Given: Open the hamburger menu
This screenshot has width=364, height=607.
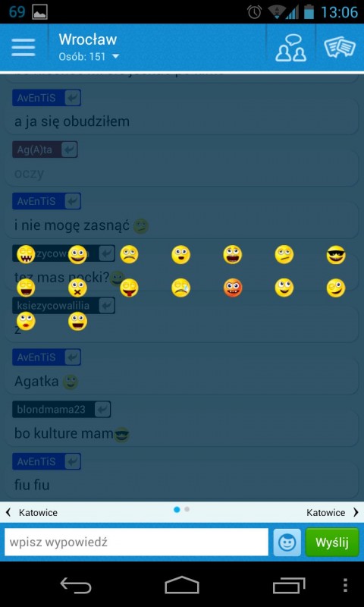Looking at the screenshot, I should click(x=24, y=48).
